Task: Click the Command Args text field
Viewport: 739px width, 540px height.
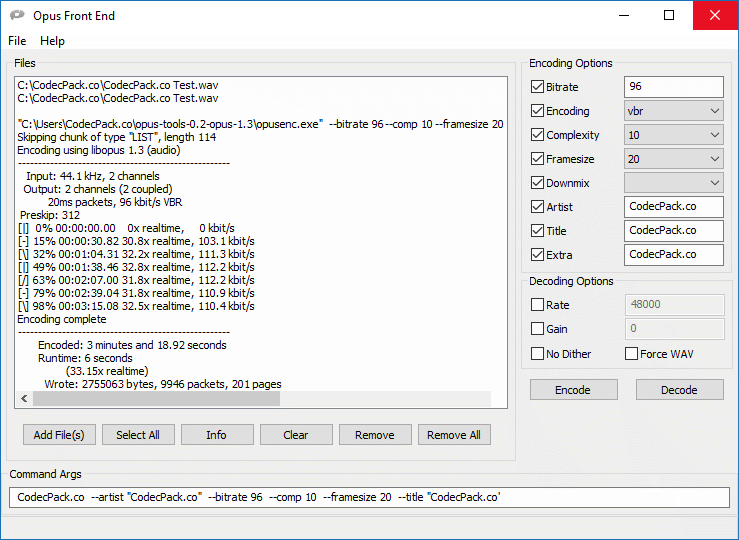Action: [369, 497]
